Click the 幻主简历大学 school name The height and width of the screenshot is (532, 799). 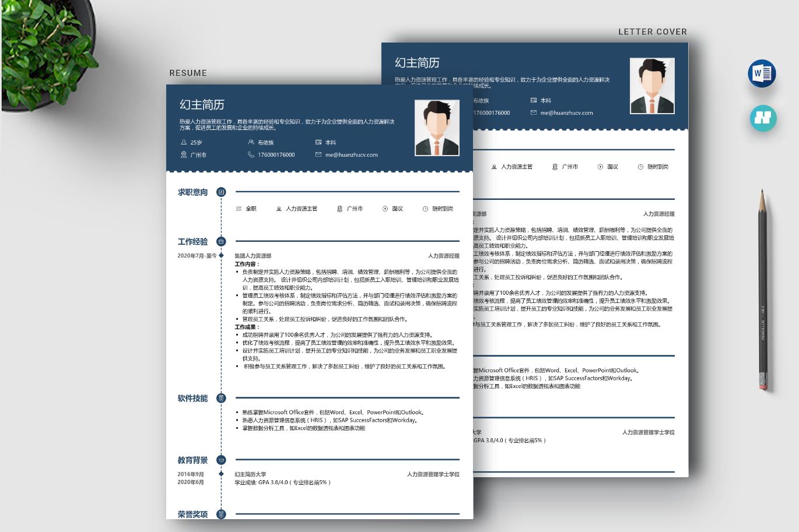click(x=250, y=474)
